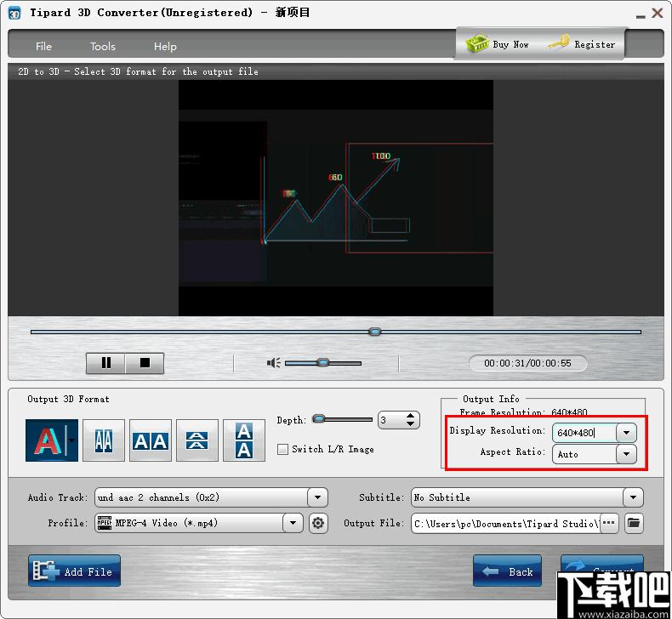
Task: Open anaglyph type dropdown arrow
Action: [72, 440]
